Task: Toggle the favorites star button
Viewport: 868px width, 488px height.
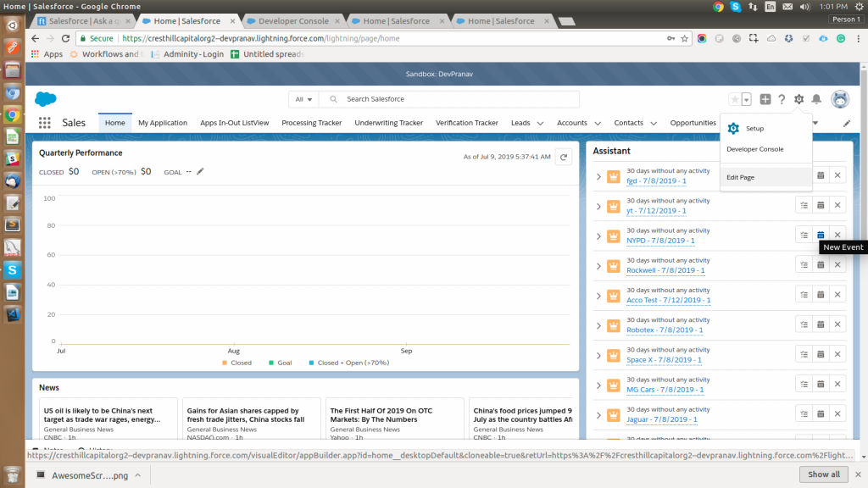Action: coord(735,99)
